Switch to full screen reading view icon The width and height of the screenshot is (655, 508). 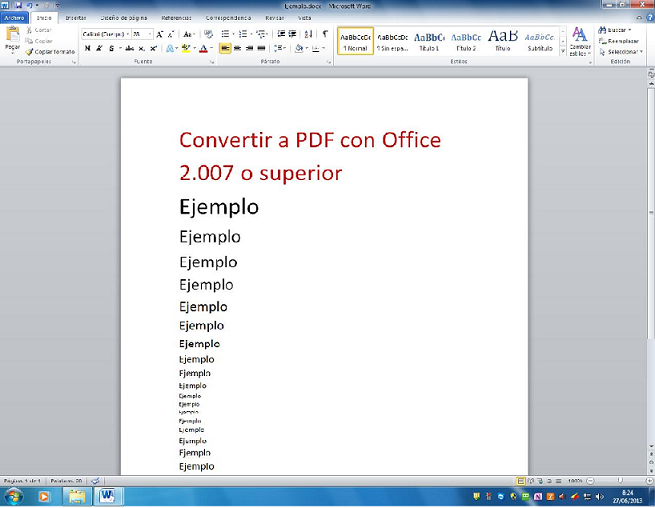[531, 481]
